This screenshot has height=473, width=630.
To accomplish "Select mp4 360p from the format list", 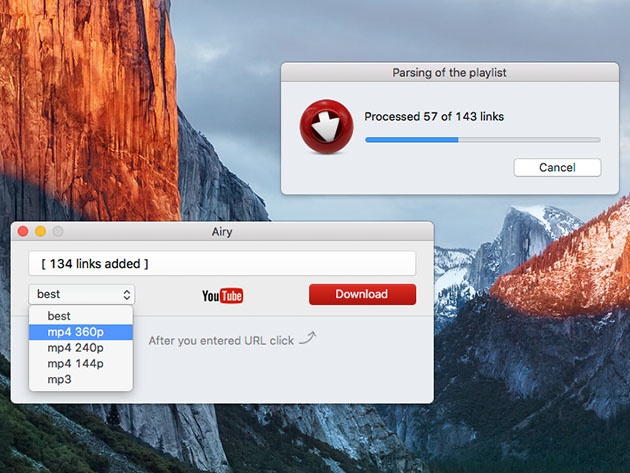I will 81,332.
